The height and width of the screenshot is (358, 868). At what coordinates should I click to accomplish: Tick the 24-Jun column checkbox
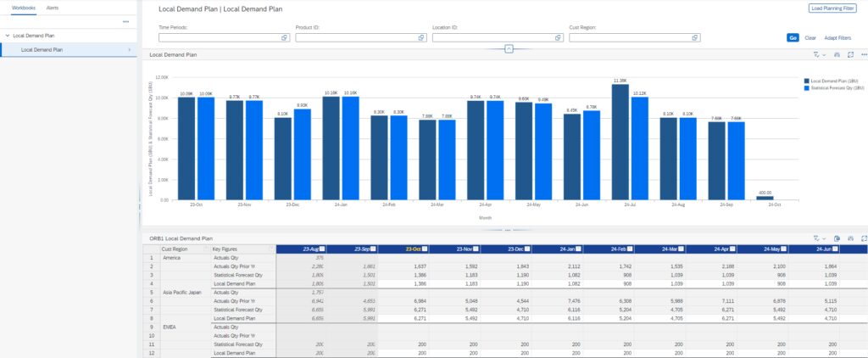click(837, 249)
